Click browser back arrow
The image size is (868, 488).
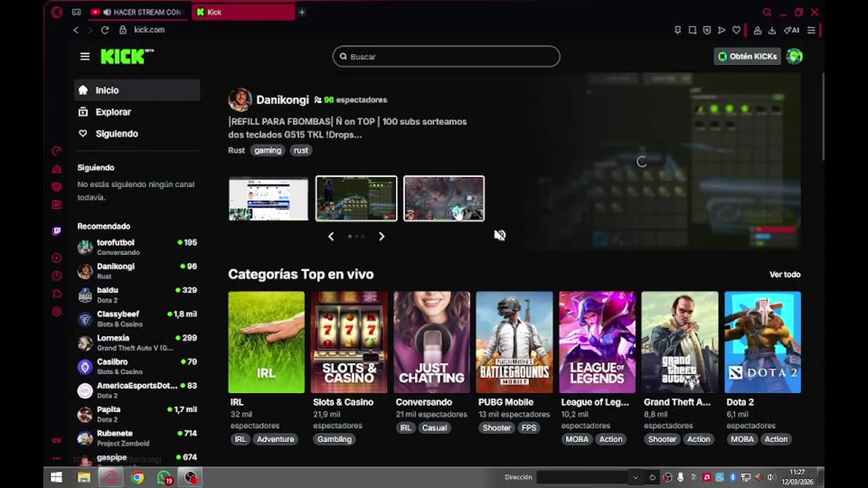click(76, 30)
